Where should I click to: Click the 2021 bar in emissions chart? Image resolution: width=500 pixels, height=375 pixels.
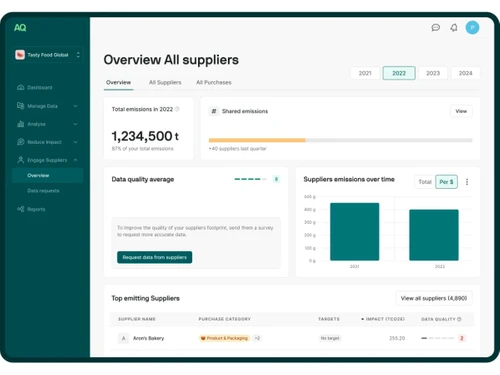tap(354, 232)
